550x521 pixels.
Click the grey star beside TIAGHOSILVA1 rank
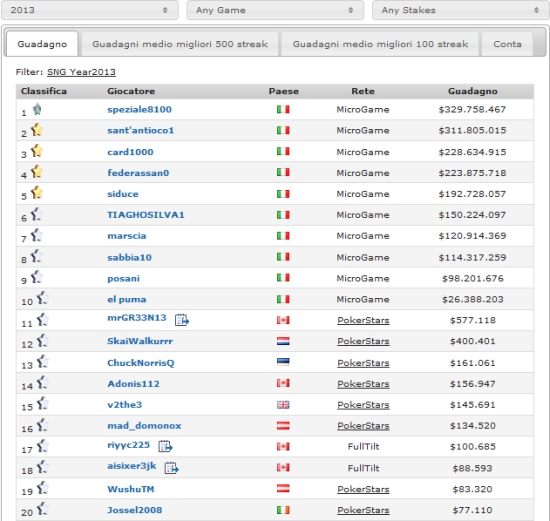point(36,214)
